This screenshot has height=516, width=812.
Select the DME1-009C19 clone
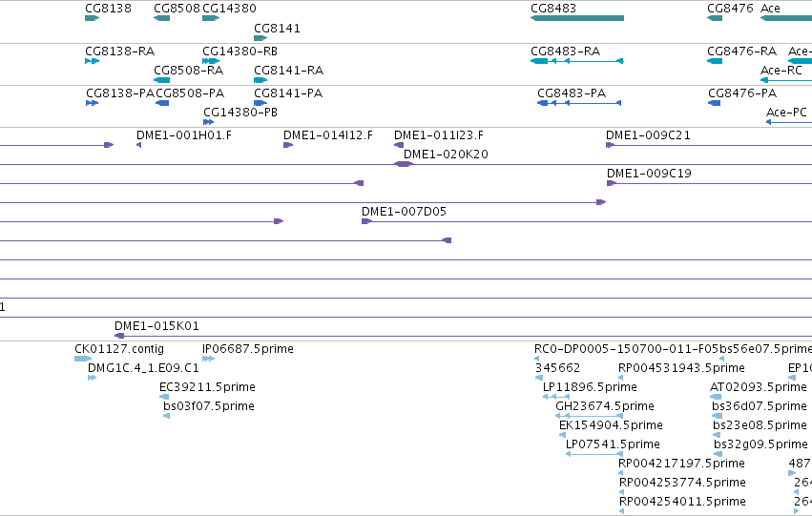709,183
